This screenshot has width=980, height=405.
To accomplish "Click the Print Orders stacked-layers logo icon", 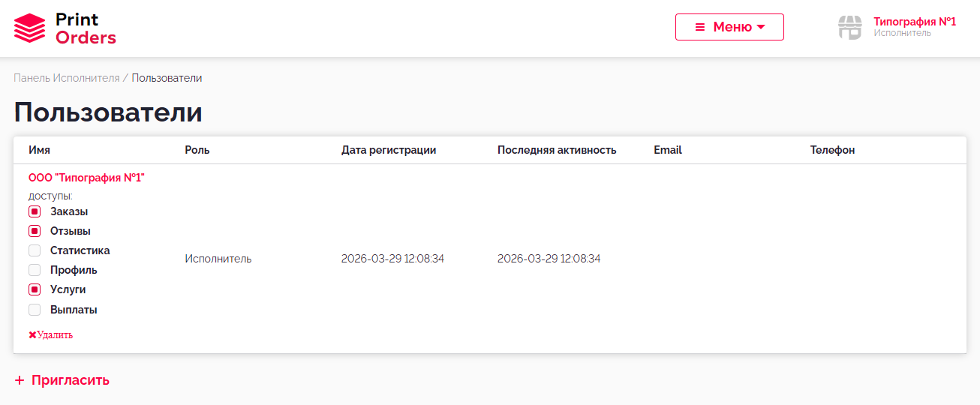I will pyautogui.click(x=30, y=28).
